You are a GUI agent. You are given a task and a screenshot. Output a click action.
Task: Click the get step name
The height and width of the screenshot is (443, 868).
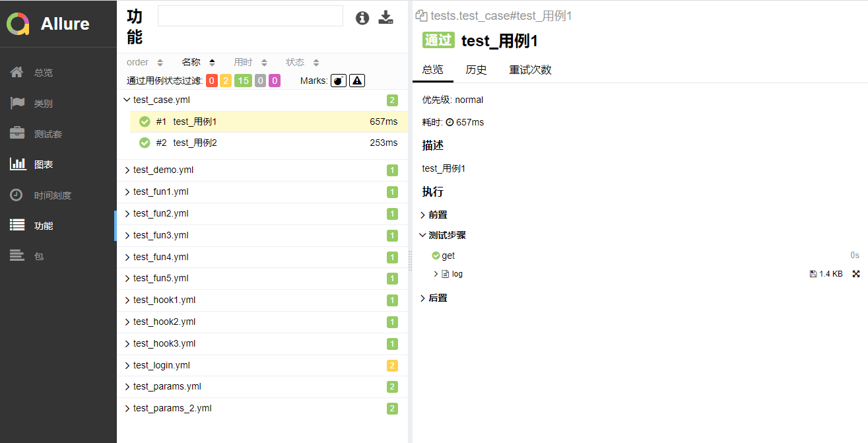448,256
